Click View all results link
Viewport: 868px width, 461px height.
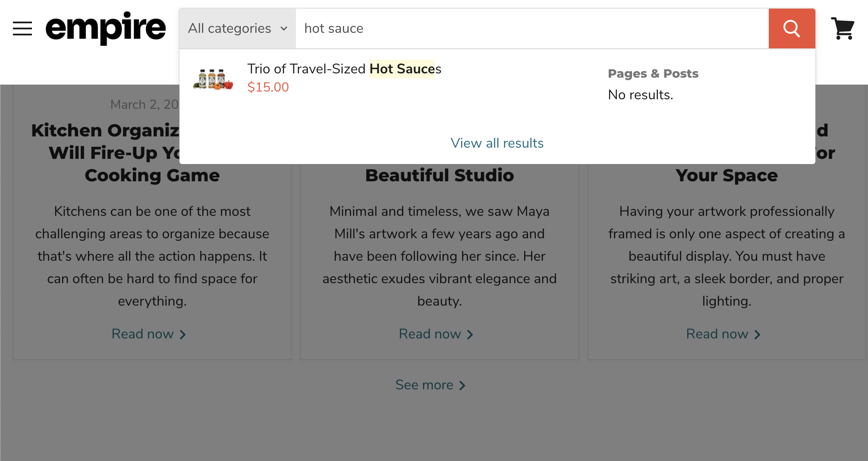[x=497, y=143]
